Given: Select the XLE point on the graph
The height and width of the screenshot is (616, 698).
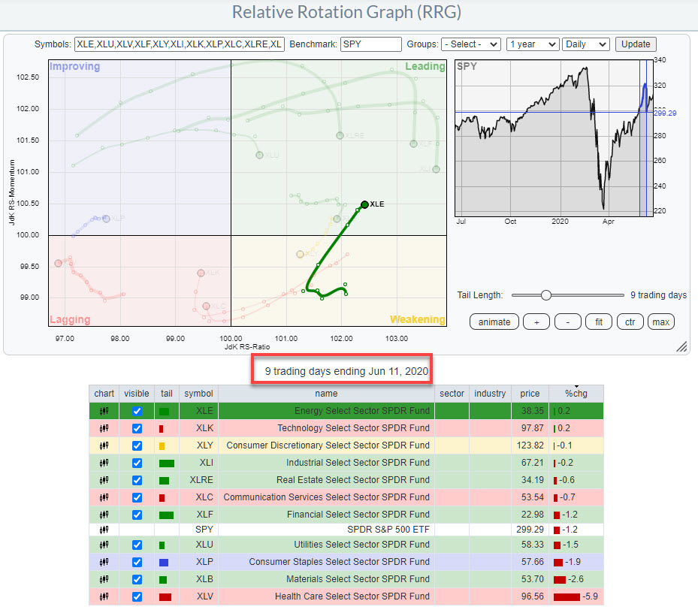Looking at the screenshot, I should point(364,204).
